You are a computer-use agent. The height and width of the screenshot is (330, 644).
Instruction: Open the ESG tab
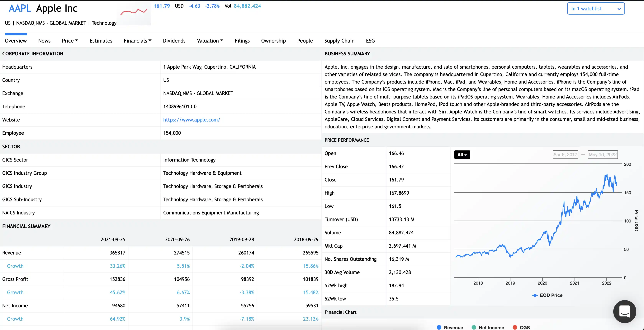click(x=370, y=40)
